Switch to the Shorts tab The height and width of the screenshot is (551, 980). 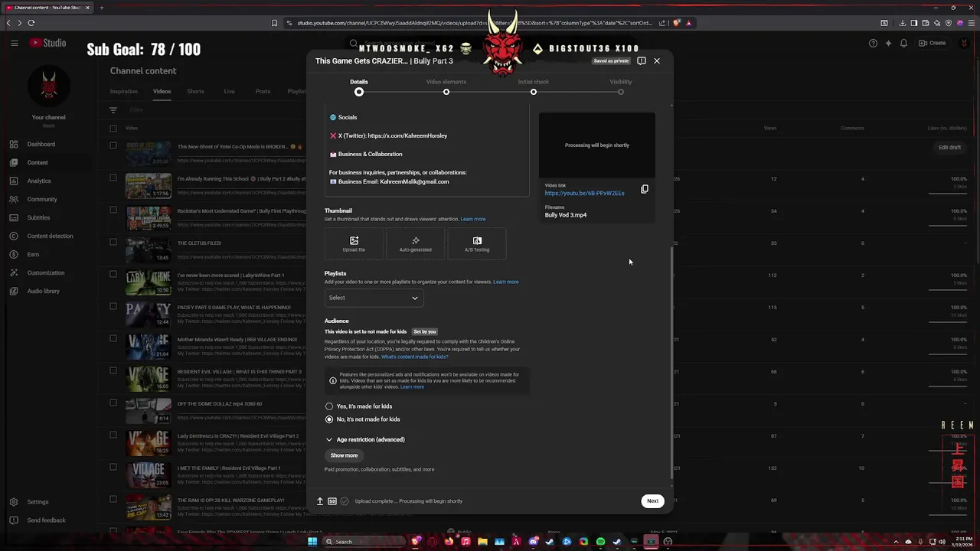pos(195,91)
